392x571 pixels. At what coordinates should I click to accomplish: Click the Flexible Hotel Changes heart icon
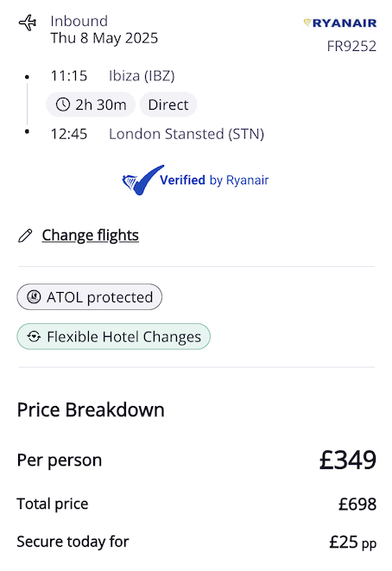click(34, 337)
